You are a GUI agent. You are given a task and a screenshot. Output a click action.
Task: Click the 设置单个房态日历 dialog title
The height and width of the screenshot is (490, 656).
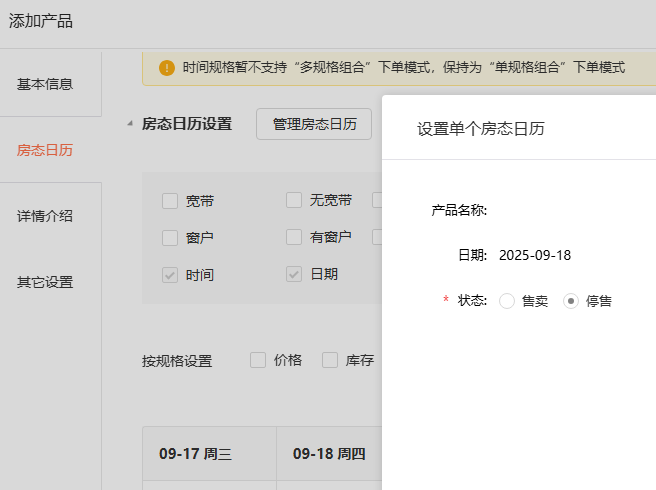[x=481, y=129]
